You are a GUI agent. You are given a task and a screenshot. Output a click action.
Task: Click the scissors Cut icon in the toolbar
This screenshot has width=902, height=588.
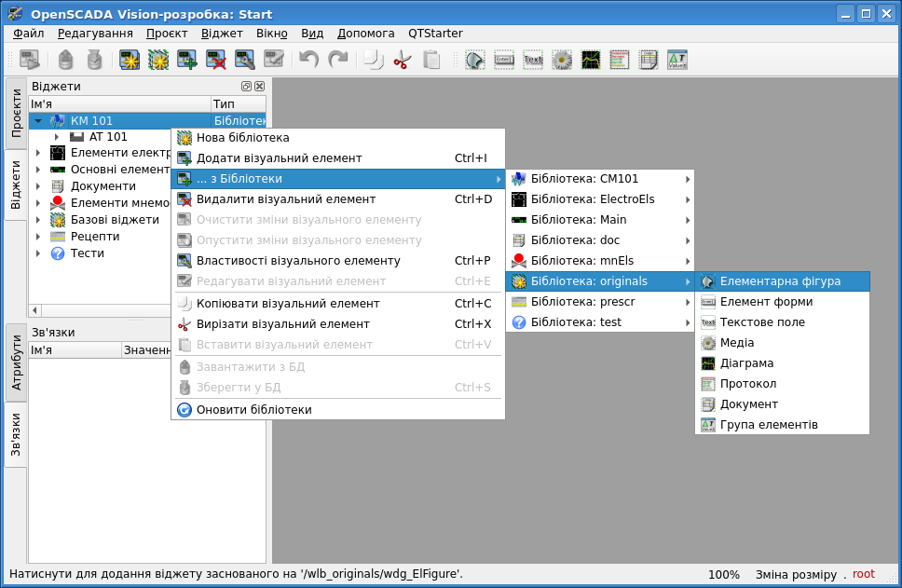[x=403, y=61]
